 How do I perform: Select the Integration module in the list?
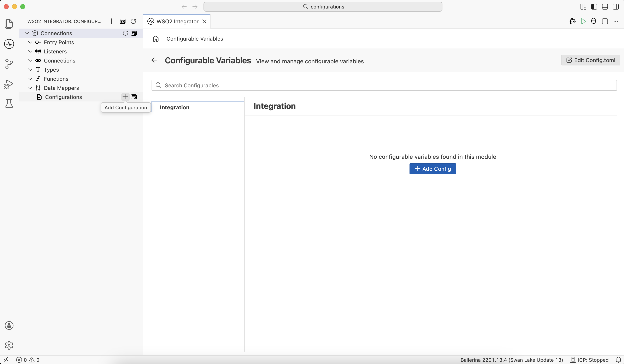198,107
